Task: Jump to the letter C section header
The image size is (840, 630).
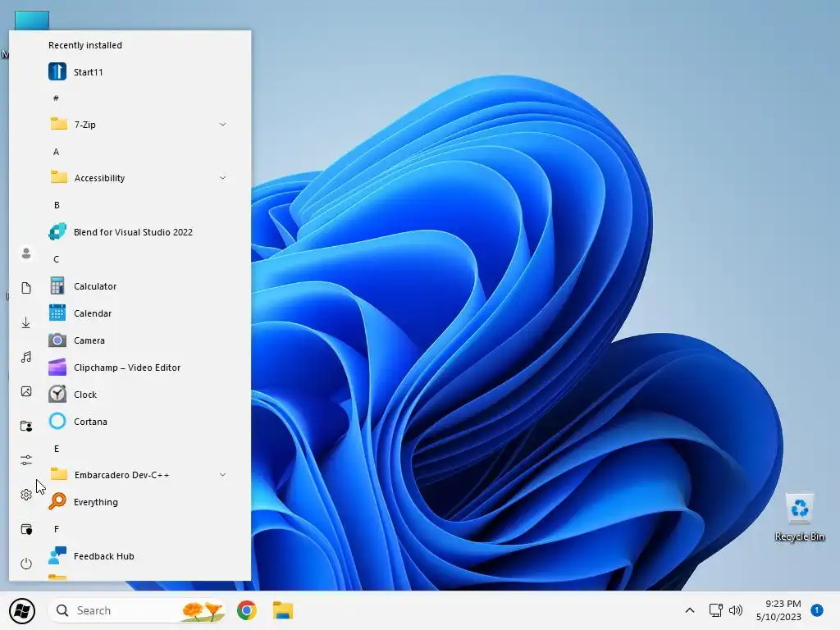Action: coord(57,259)
